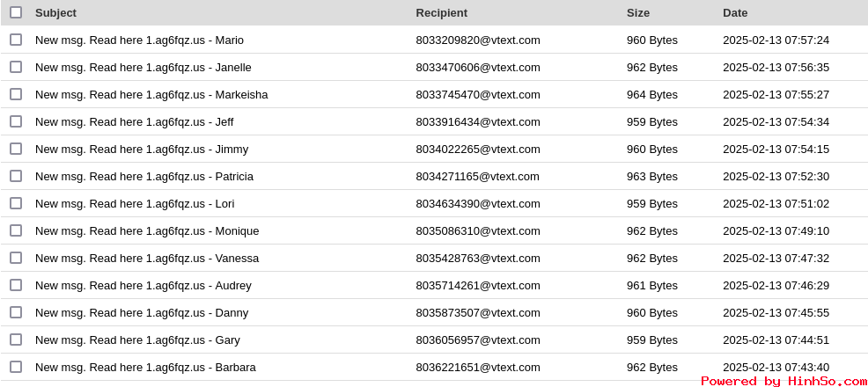Sort messages by Size column header
This screenshot has width=868, height=387.
point(637,12)
